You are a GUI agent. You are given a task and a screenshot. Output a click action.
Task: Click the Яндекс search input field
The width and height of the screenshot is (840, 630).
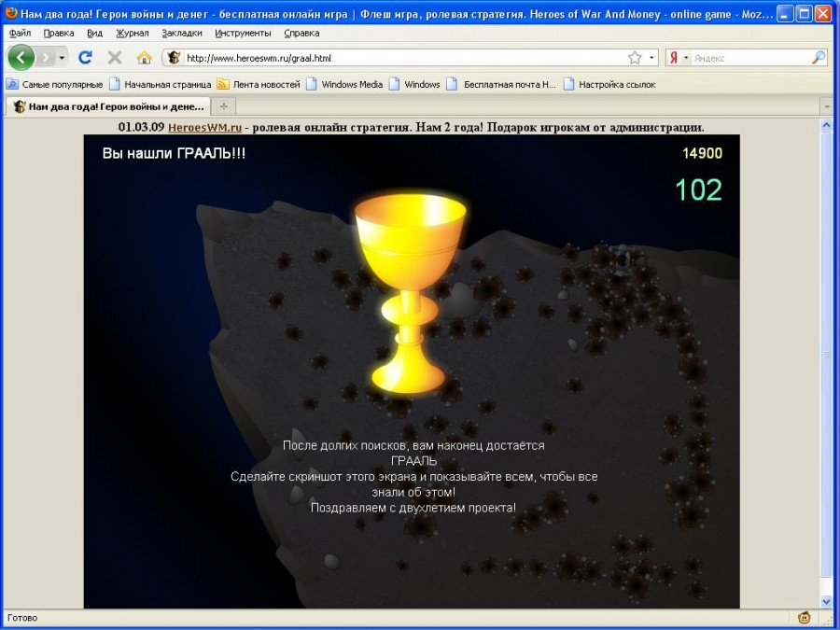(x=751, y=58)
